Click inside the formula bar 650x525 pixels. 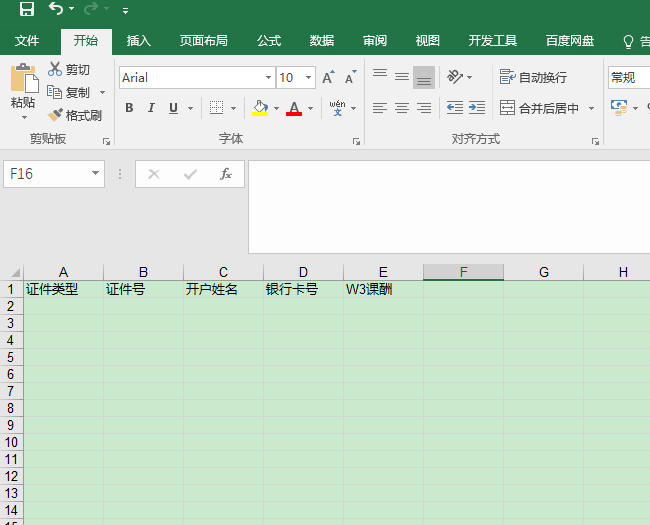[449, 207]
